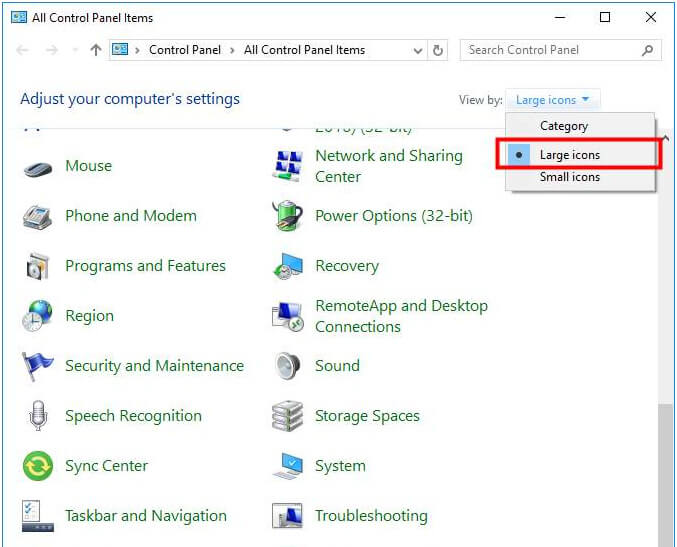Open the Troubleshooting icon

[x=288, y=515]
